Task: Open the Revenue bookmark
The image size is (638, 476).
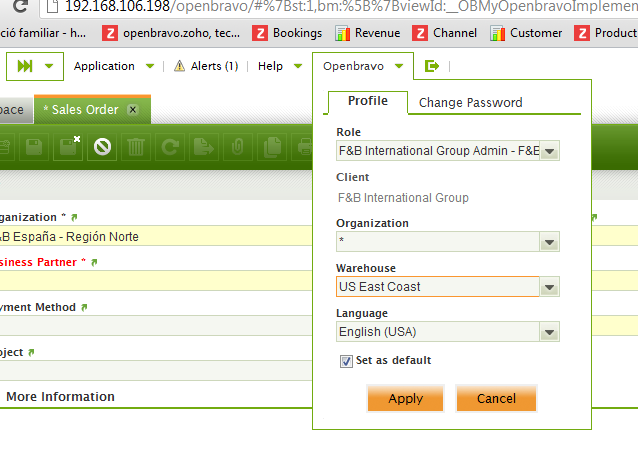Action: [x=368, y=33]
